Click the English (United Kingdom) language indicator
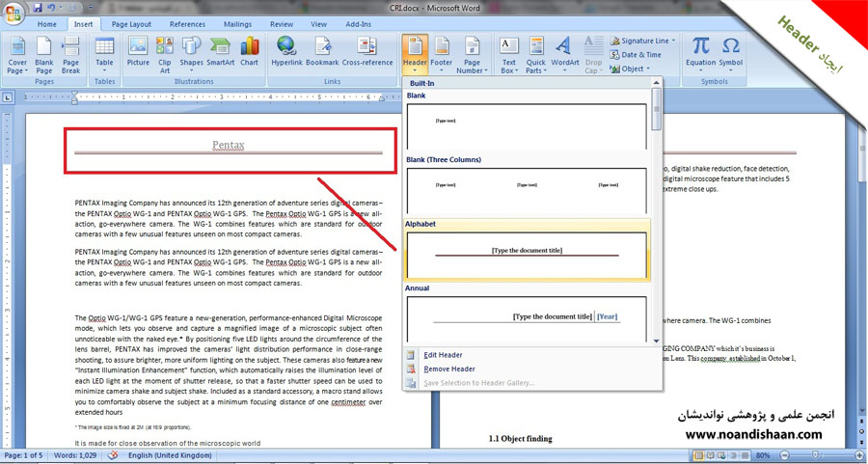868x464 pixels. [170, 455]
